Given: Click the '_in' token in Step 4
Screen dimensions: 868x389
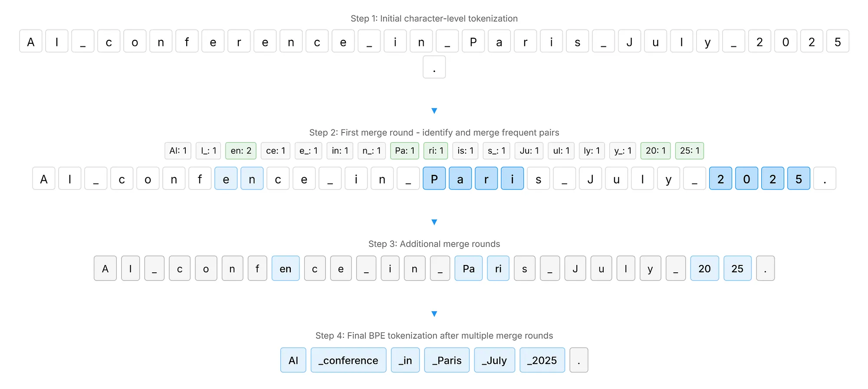Looking at the screenshot, I should [x=405, y=360].
